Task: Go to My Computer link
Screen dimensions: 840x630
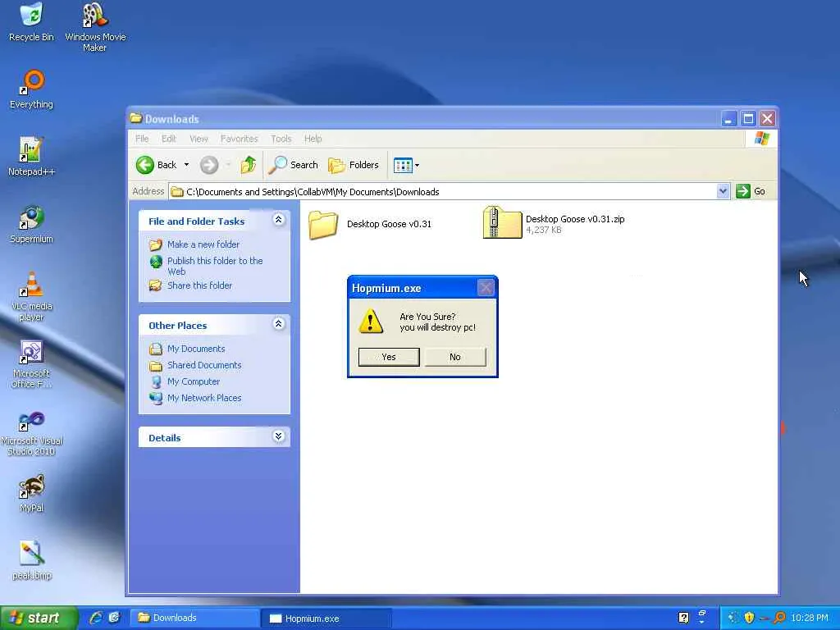Action: tap(194, 381)
